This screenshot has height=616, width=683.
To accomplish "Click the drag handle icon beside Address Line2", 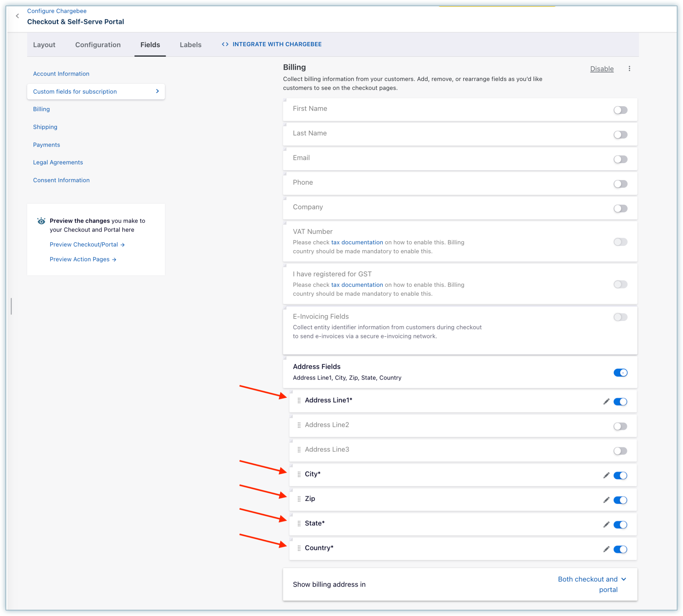I will pos(299,425).
